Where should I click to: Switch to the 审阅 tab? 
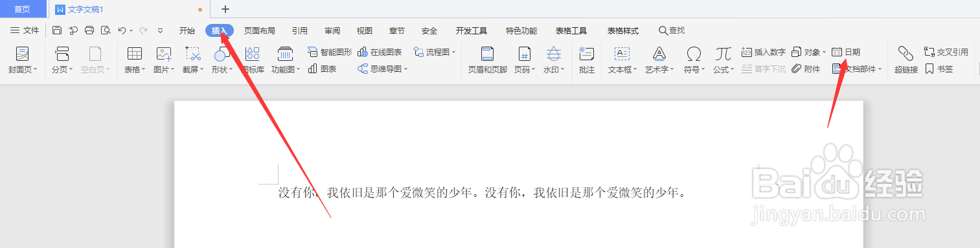coord(332,30)
